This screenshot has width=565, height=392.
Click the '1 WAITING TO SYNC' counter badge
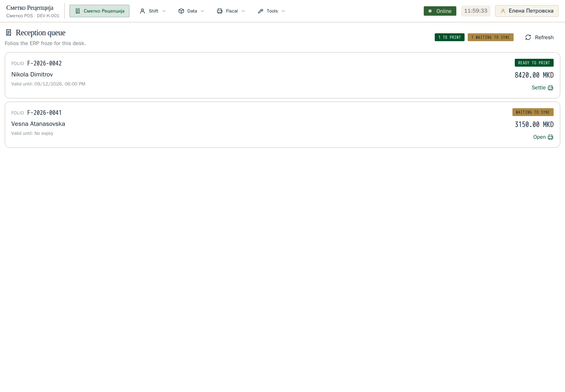click(x=490, y=37)
